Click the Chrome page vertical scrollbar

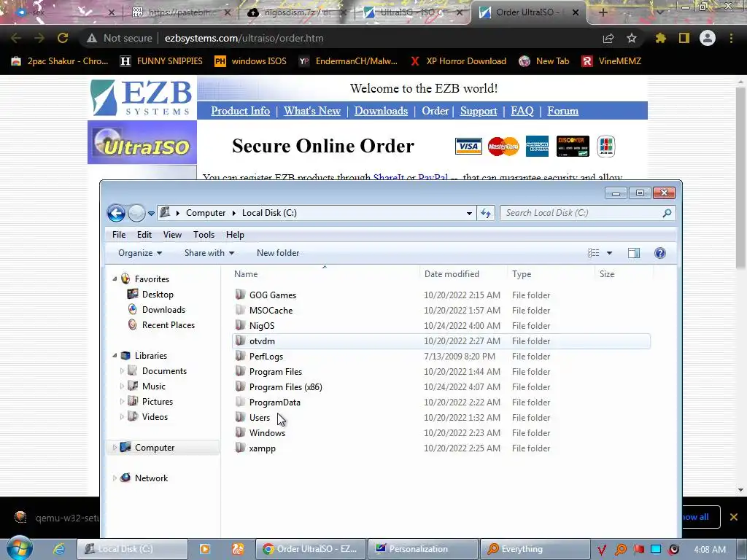(x=741, y=179)
